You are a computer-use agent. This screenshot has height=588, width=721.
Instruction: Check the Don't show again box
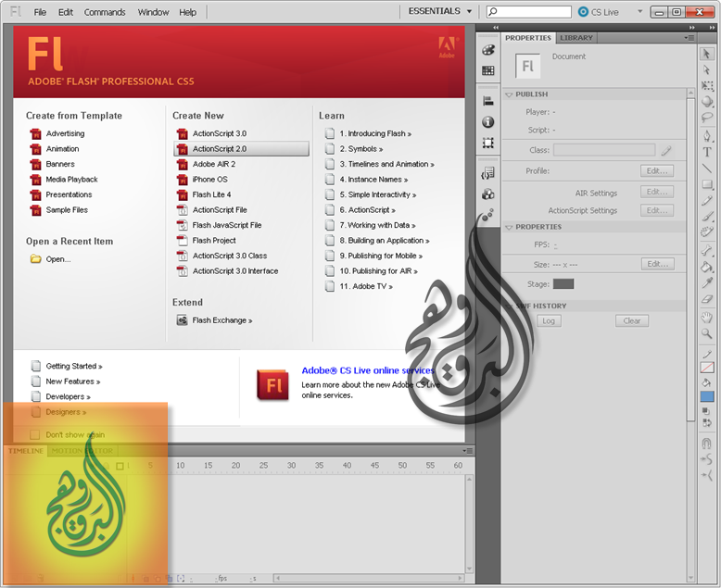[x=34, y=434]
